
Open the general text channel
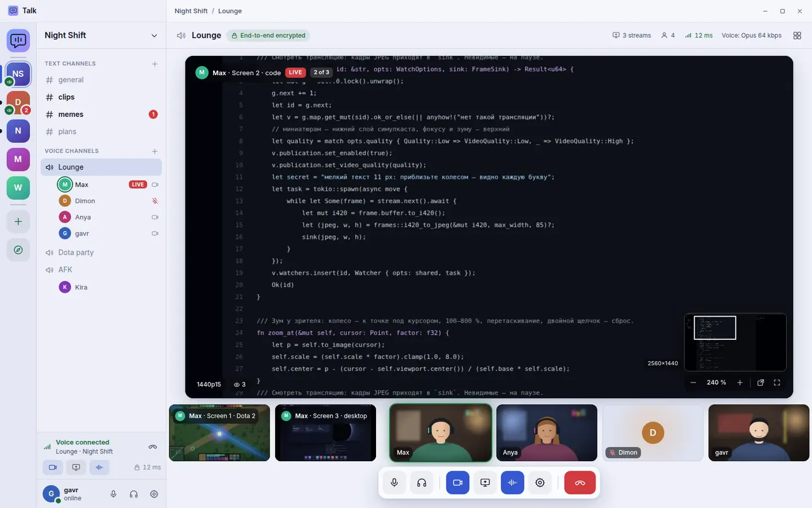click(101, 80)
